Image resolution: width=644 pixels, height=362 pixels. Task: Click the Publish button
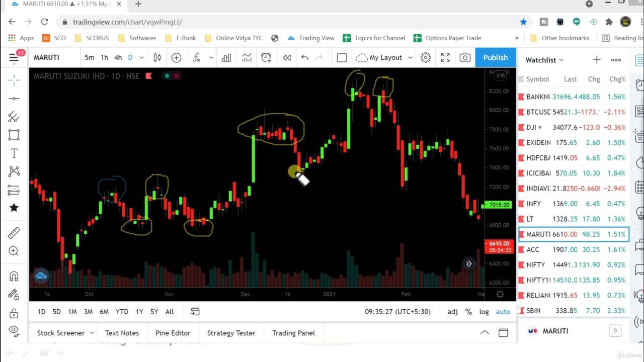point(496,57)
